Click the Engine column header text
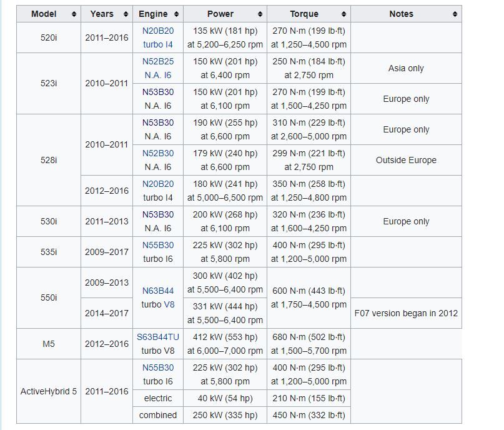 153,14
